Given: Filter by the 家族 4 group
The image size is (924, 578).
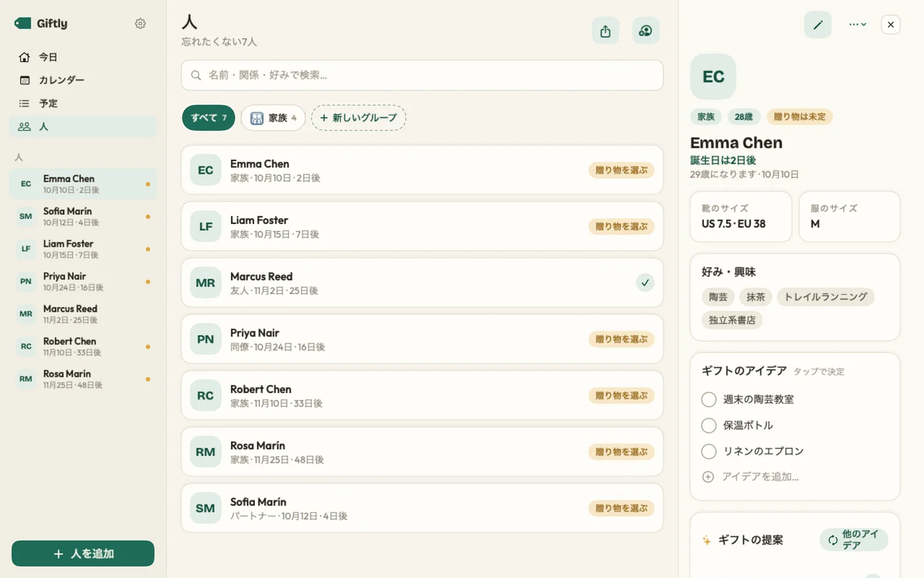Looking at the screenshot, I should [273, 118].
